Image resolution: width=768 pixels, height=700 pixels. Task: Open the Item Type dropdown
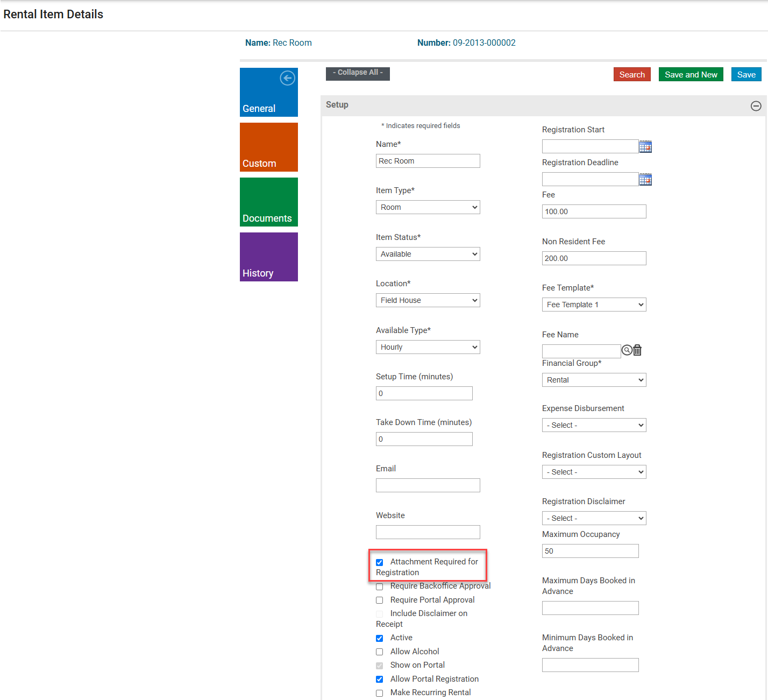[x=428, y=207]
